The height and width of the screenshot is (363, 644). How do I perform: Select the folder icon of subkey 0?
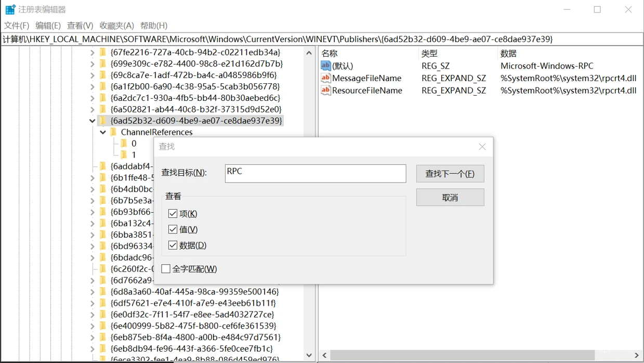coord(124,144)
